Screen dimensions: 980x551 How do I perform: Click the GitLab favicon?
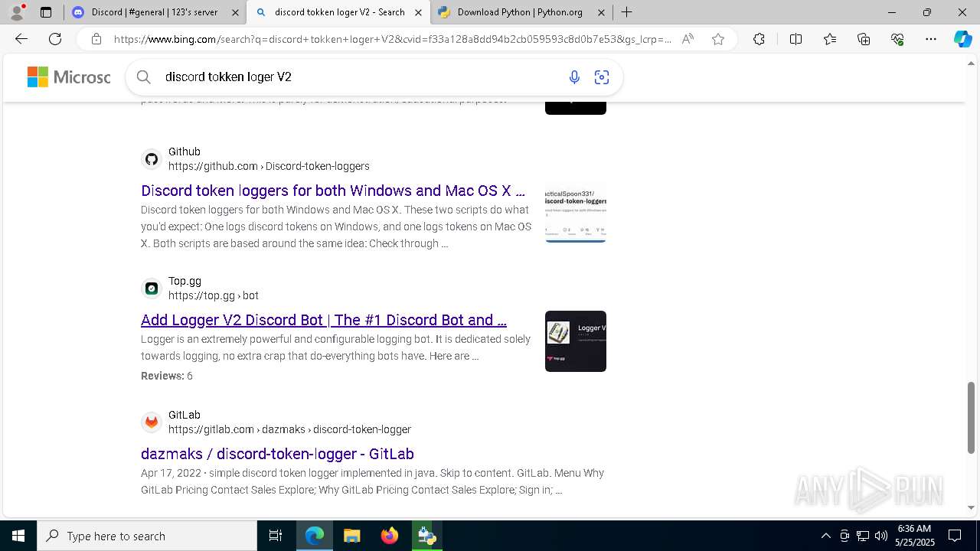coord(152,422)
